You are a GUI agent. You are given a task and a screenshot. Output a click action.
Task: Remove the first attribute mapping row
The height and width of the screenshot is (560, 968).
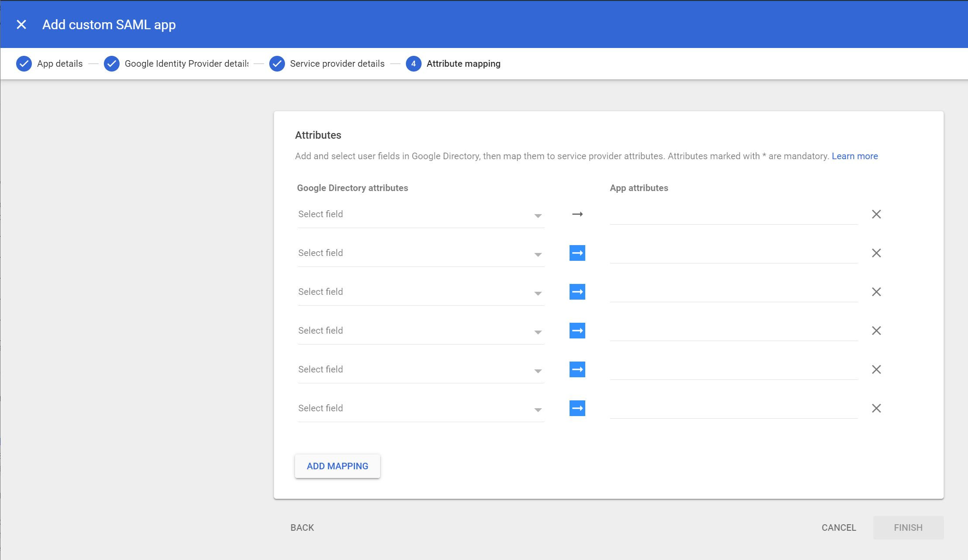pos(876,214)
